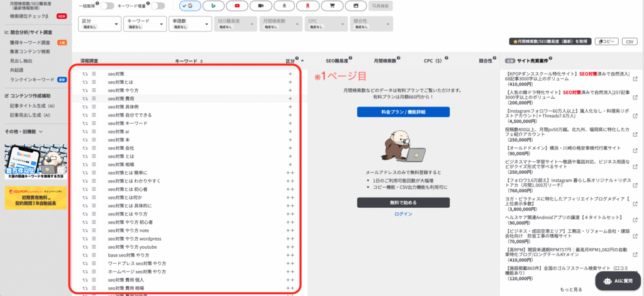Screen dimensions: 644x296
Task: Click the CSV export button
Action: (630, 42)
